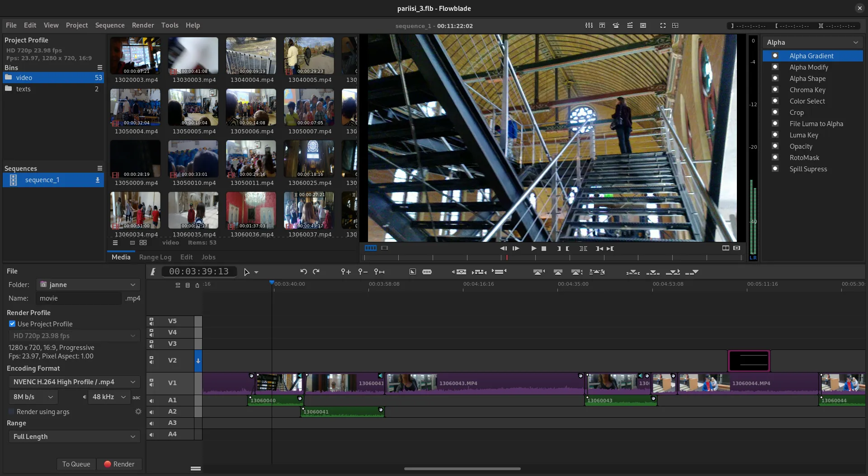Open the Alpha filter group dropdown
The width and height of the screenshot is (868, 476).
[x=811, y=42]
